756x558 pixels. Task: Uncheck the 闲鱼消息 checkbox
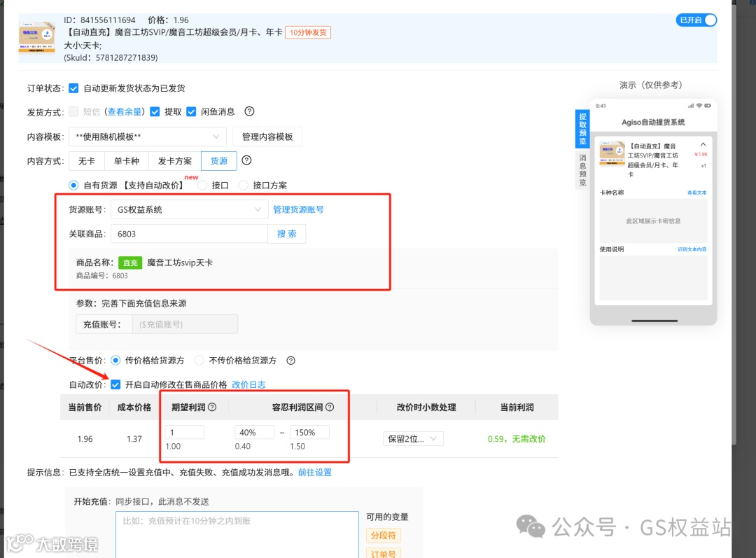[x=191, y=112]
